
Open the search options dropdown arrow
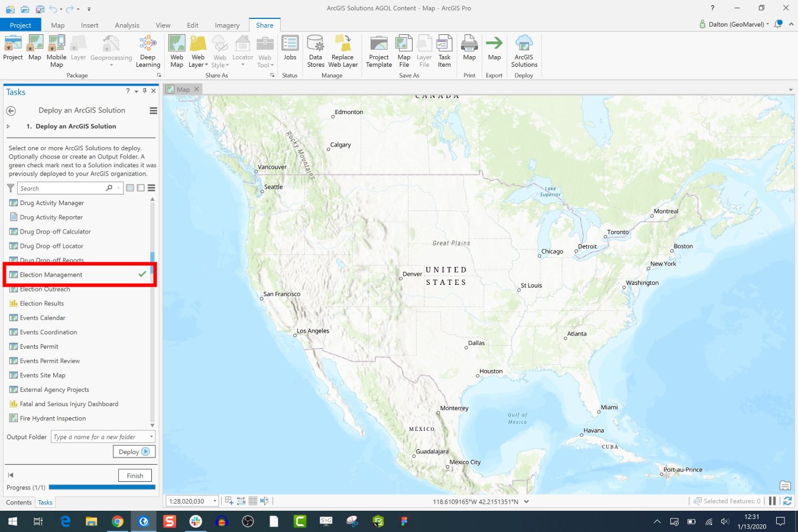[x=119, y=188]
